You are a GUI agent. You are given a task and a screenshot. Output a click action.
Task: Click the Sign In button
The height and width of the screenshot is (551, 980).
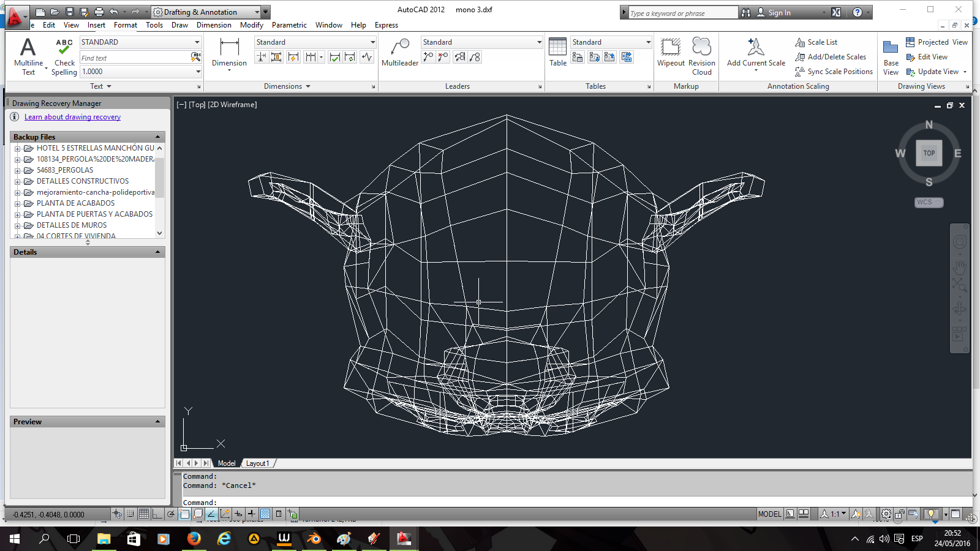point(779,13)
